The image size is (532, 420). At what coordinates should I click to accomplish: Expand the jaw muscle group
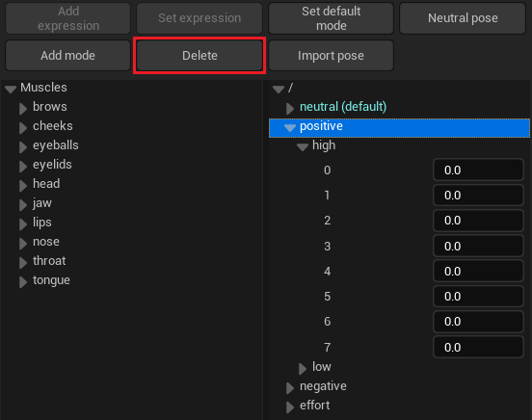23,205
